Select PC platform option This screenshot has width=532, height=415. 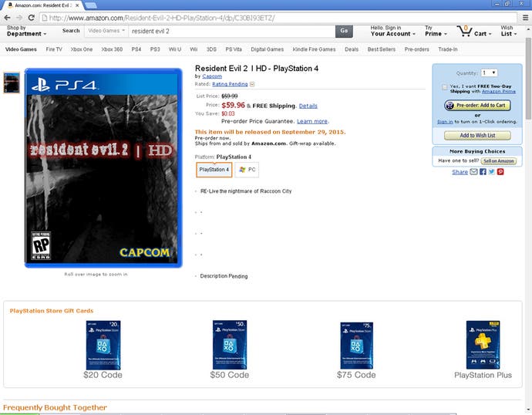tap(247, 170)
